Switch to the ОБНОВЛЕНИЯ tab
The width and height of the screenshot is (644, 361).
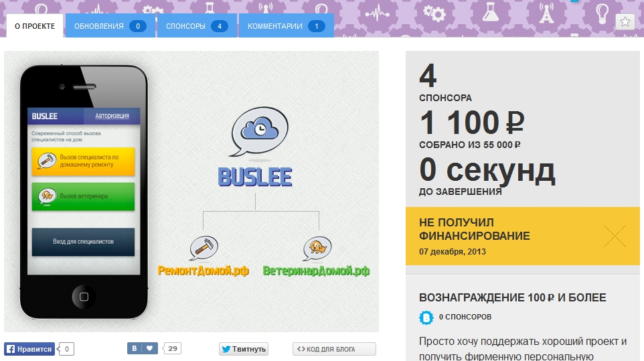click(110, 26)
